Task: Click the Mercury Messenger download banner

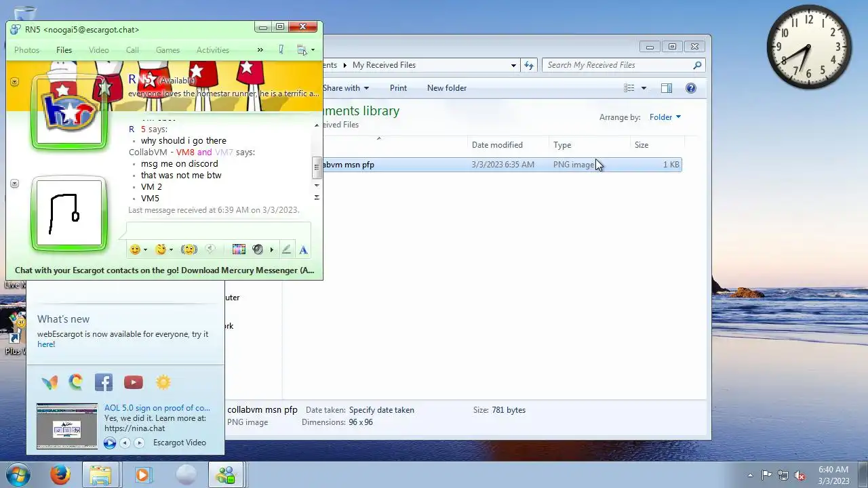Action: click(164, 270)
